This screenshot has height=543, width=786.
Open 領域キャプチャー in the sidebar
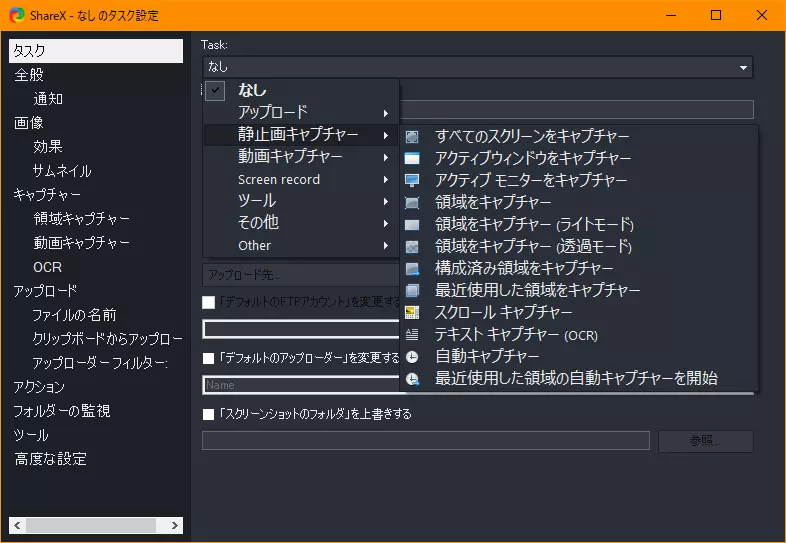click(x=82, y=219)
